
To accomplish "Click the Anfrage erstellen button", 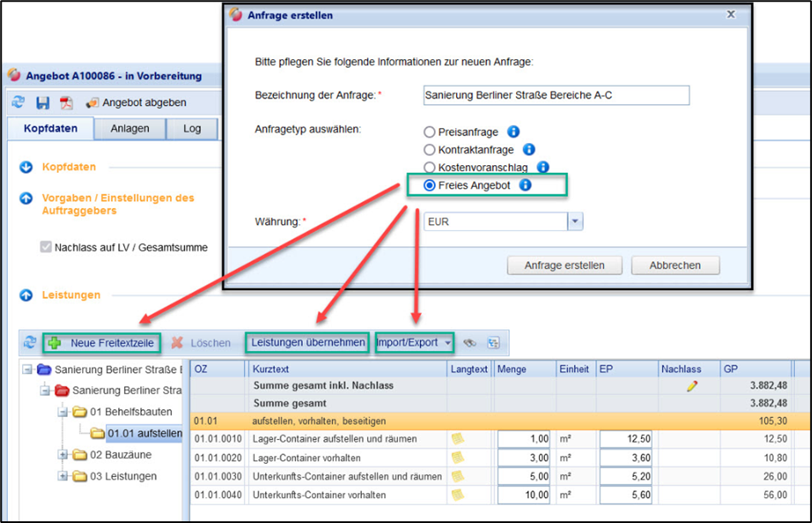I will pos(564,265).
